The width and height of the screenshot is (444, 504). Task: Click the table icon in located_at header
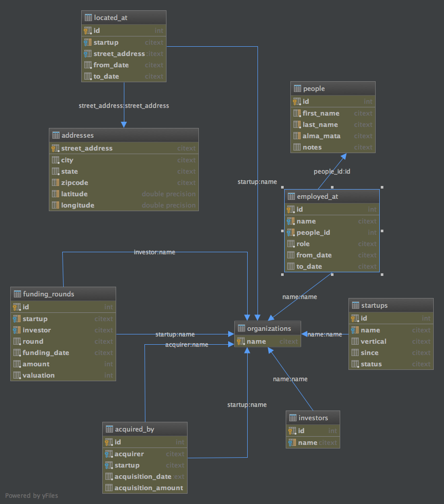tap(88, 17)
